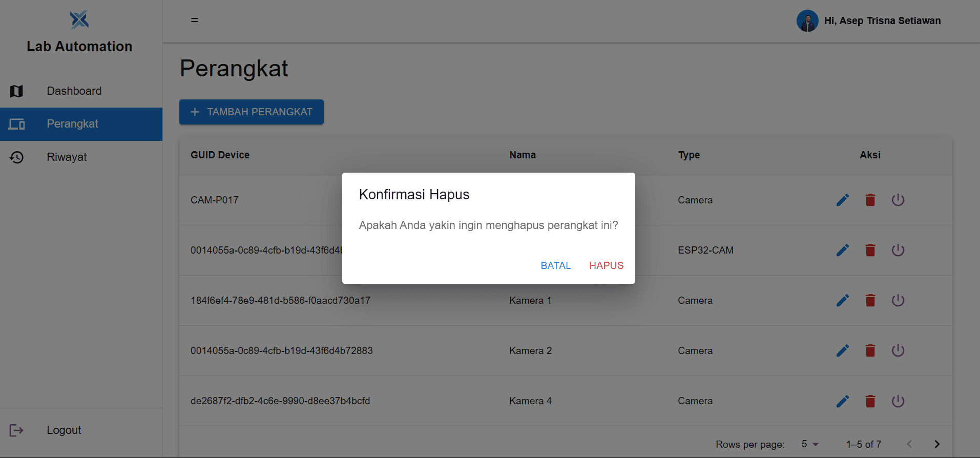Viewport: 980px width, 458px height.
Task: Confirm deletion with HAPUS button
Action: coord(606,265)
